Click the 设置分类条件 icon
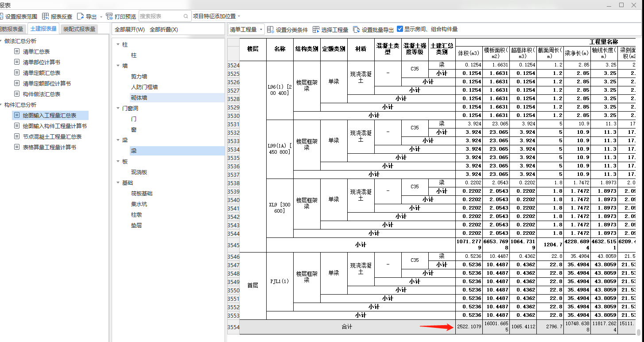This screenshot has width=644, height=342. pos(271,30)
